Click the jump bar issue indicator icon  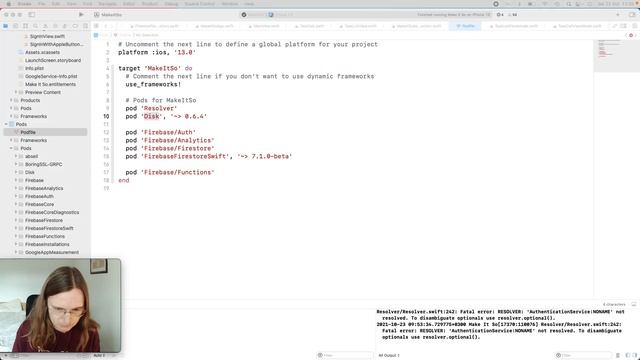pyautogui.click(x=631, y=35)
